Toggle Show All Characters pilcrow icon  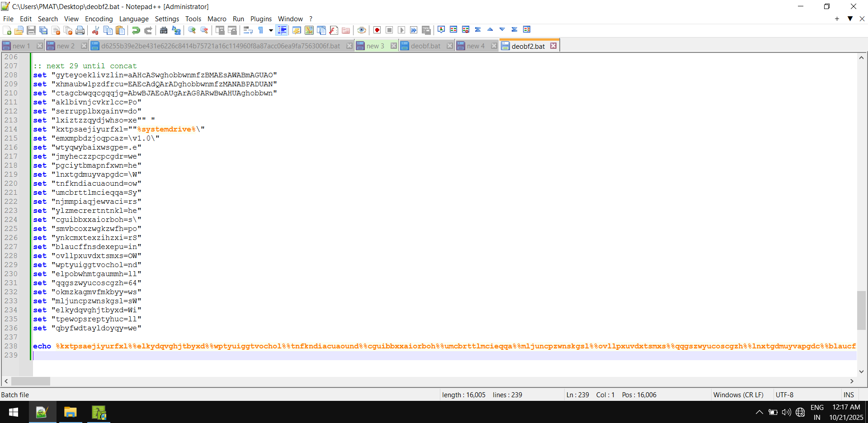point(261,30)
